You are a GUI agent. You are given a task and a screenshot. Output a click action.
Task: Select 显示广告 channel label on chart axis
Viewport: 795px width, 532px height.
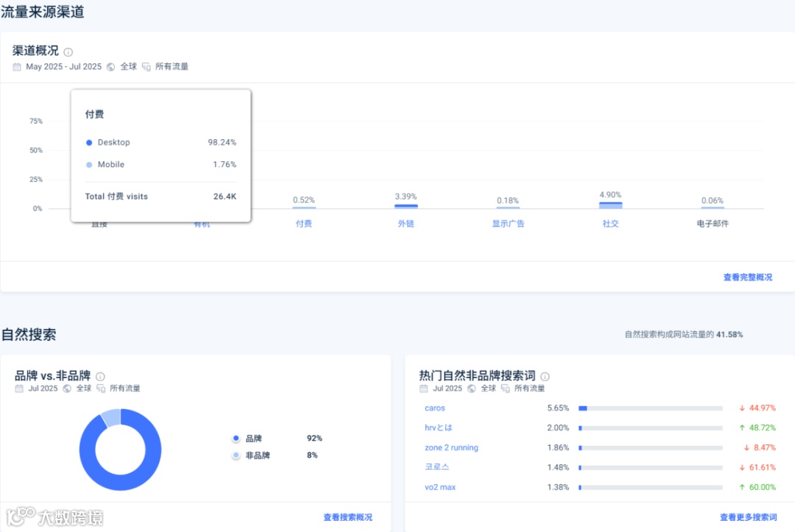coord(508,224)
